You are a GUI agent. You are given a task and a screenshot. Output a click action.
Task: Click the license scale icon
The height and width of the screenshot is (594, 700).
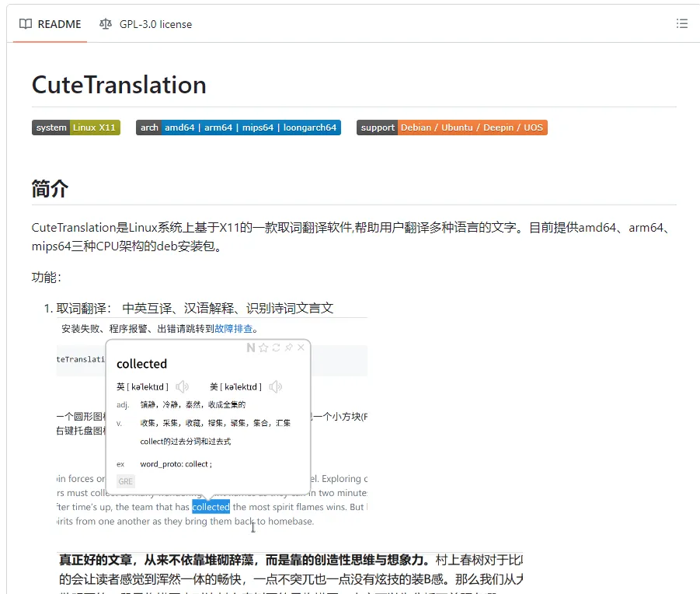pyautogui.click(x=106, y=24)
